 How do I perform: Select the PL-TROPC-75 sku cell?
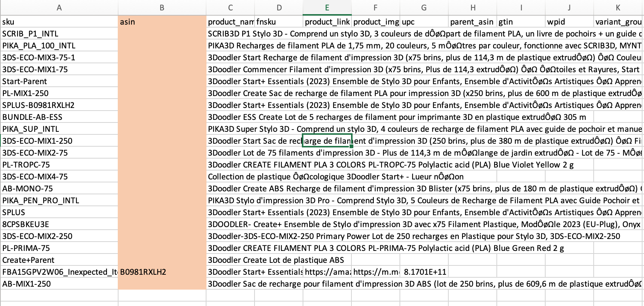[59, 165]
